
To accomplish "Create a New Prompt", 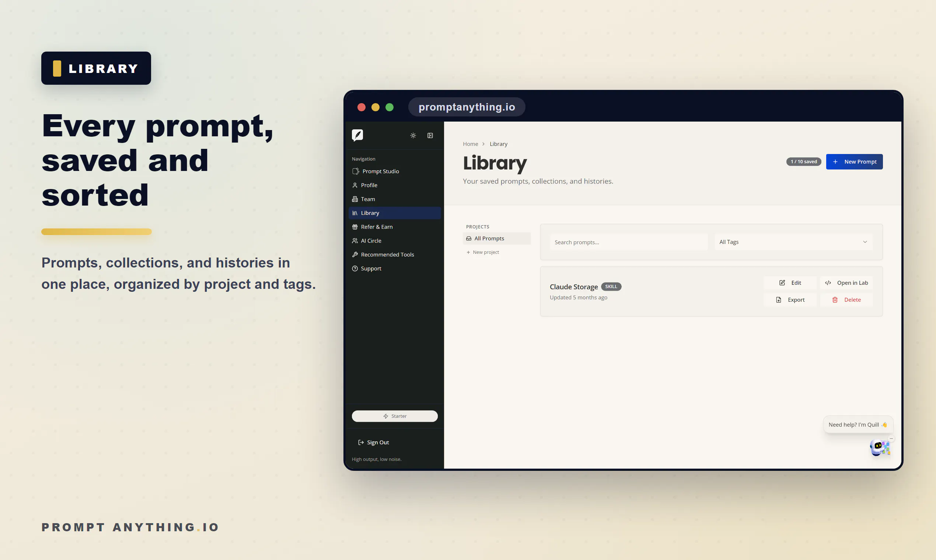I will (854, 161).
